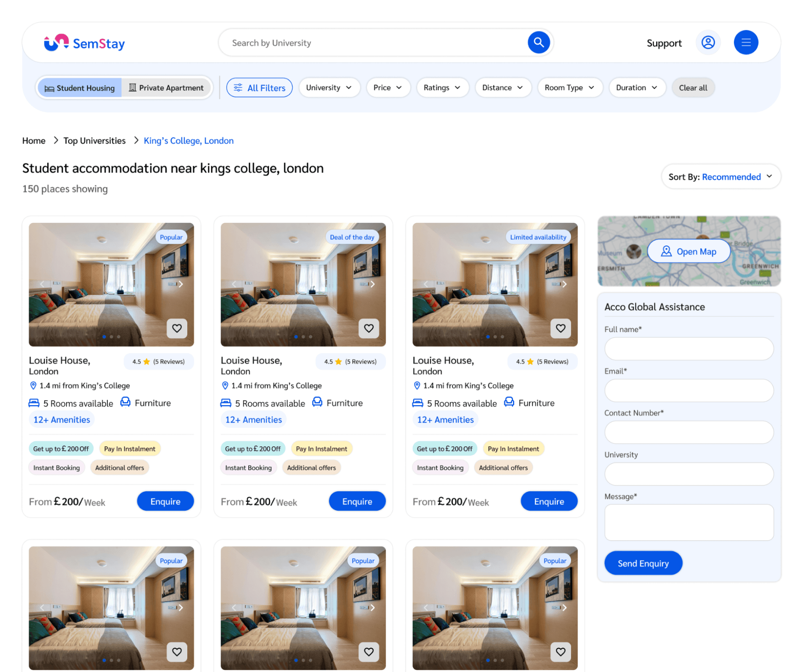Click Instant Booking tag on Limited availability card
Viewport: 803px width, 672px height.
pyautogui.click(x=440, y=467)
